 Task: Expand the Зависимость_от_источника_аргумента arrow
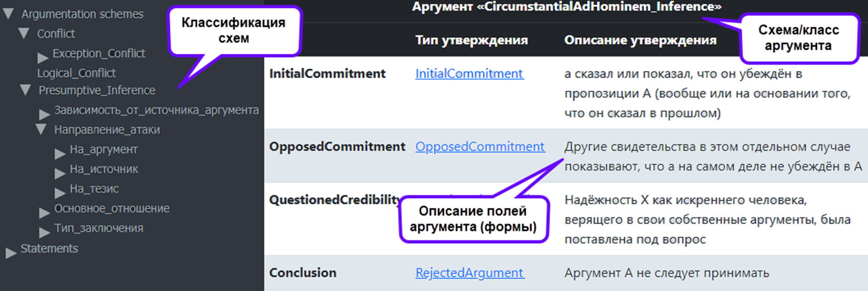tap(45, 113)
